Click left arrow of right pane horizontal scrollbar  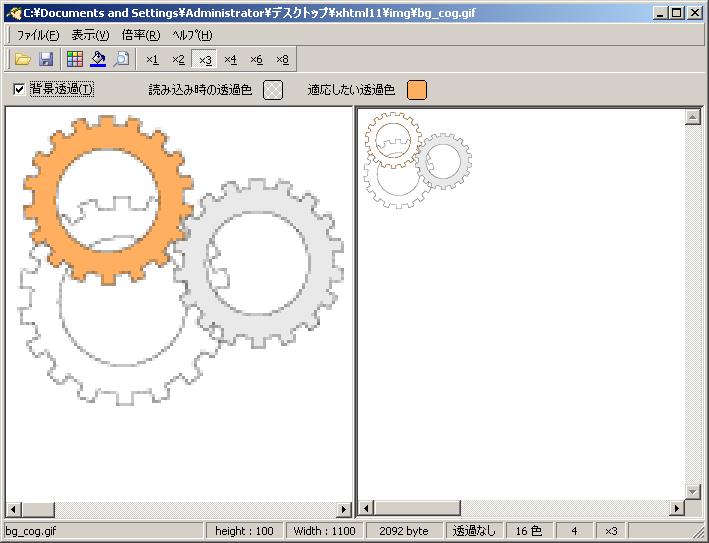point(366,508)
